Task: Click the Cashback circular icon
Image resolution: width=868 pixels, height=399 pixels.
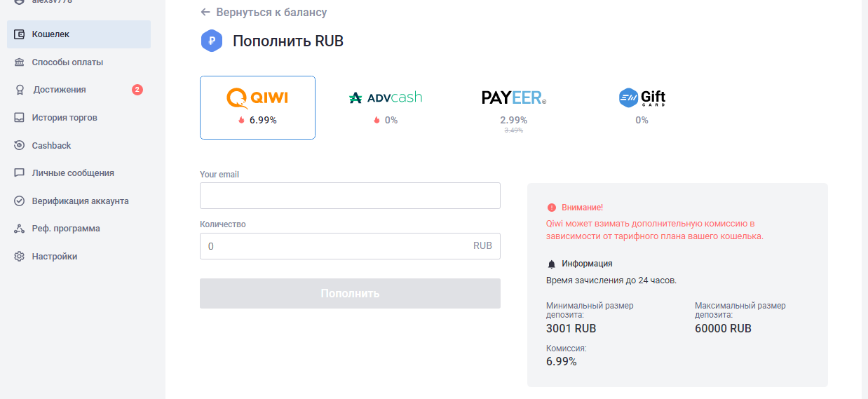Action: click(20, 146)
